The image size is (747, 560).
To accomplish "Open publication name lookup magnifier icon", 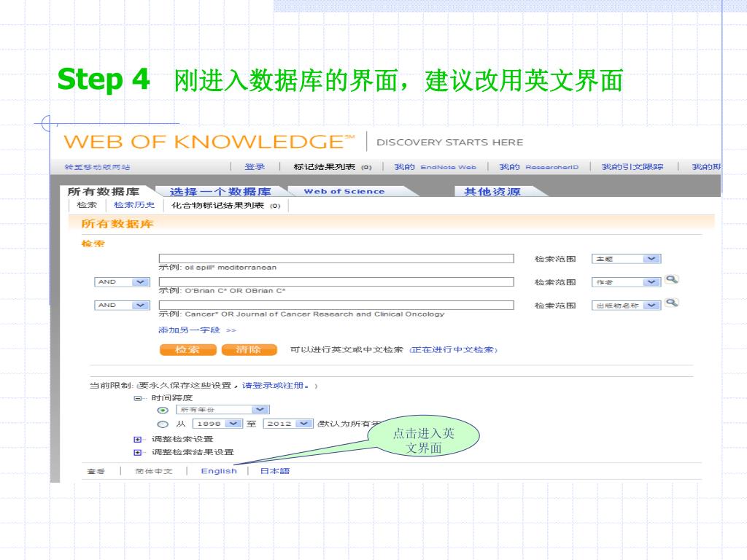I will [672, 303].
